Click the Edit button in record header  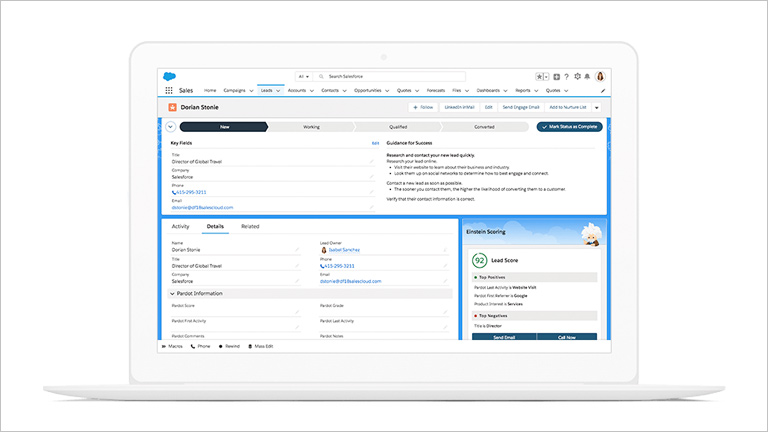[488, 107]
